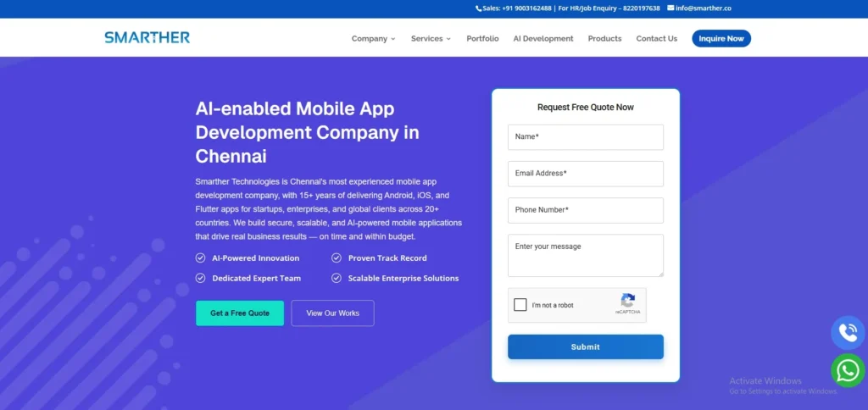868x410 pixels.
Task: Click the Proven Track Record text
Action: click(x=387, y=258)
